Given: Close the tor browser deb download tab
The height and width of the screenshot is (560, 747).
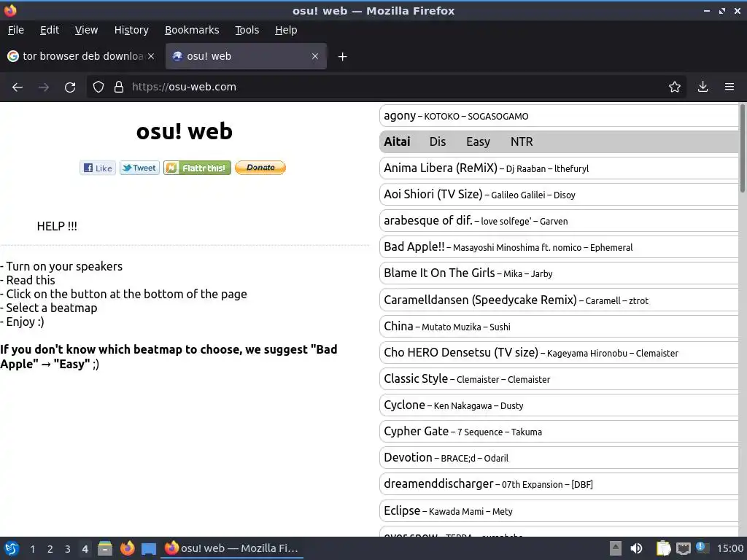Looking at the screenshot, I should 151,56.
